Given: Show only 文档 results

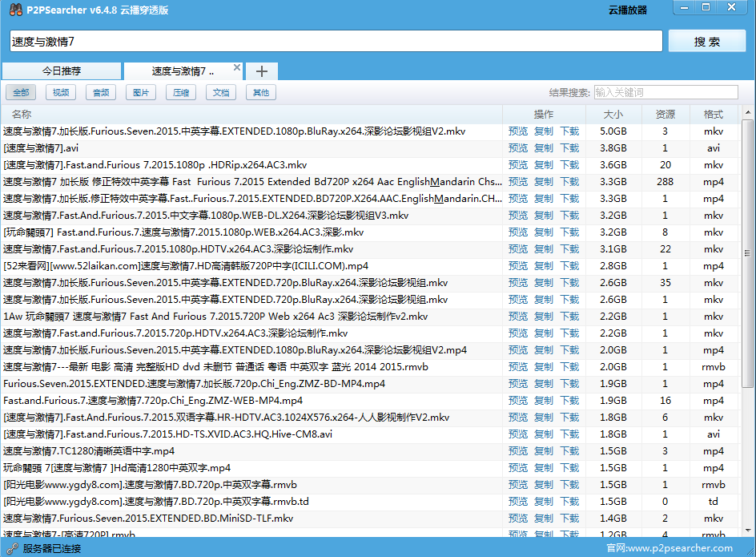Looking at the screenshot, I should 221,92.
